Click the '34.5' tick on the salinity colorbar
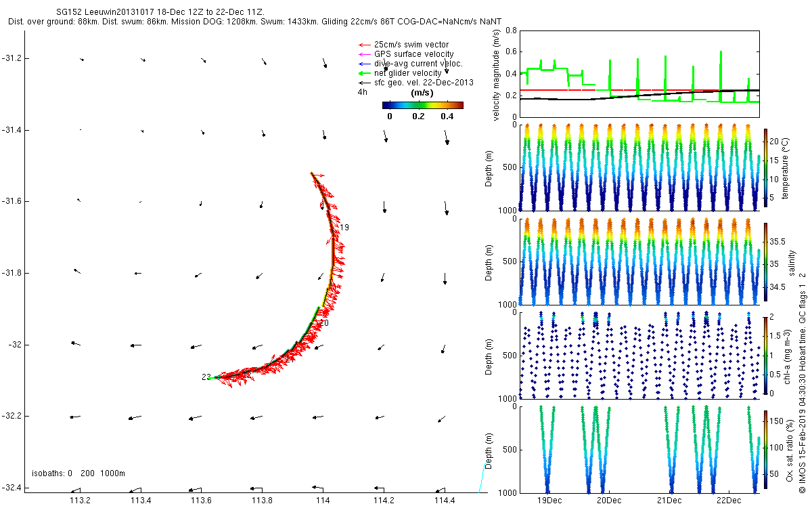The width and height of the screenshot is (812, 508). pyautogui.click(x=778, y=287)
